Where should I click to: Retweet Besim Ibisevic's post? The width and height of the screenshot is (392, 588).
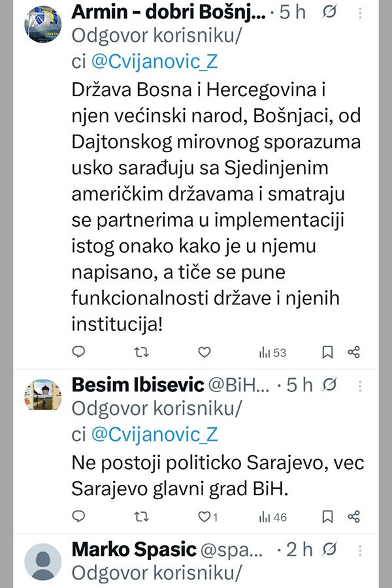pos(140,517)
